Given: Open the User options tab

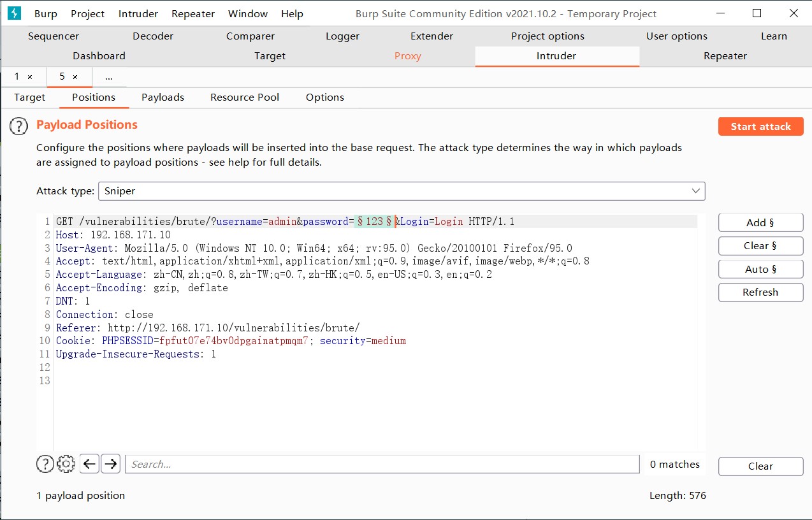Looking at the screenshot, I should 677,36.
